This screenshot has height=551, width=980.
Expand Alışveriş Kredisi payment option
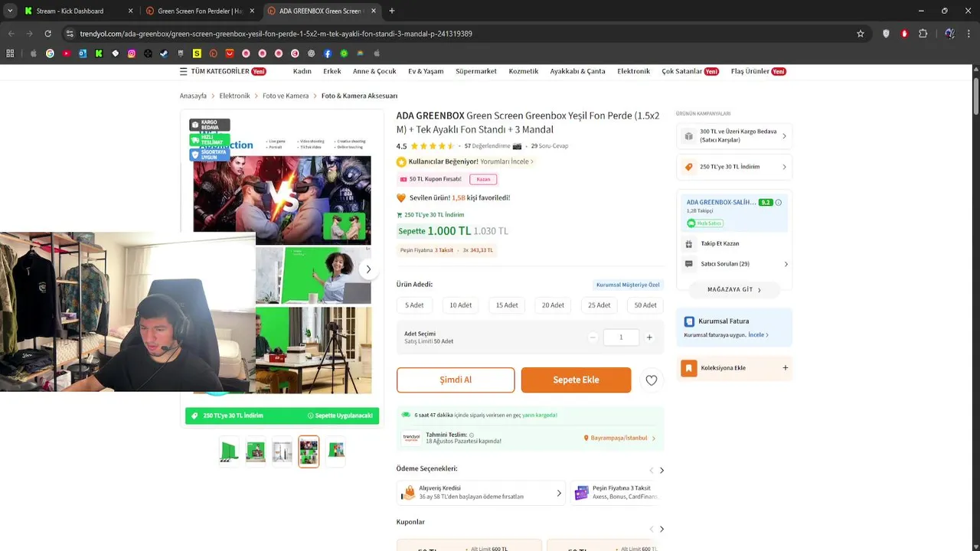point(481,493)
